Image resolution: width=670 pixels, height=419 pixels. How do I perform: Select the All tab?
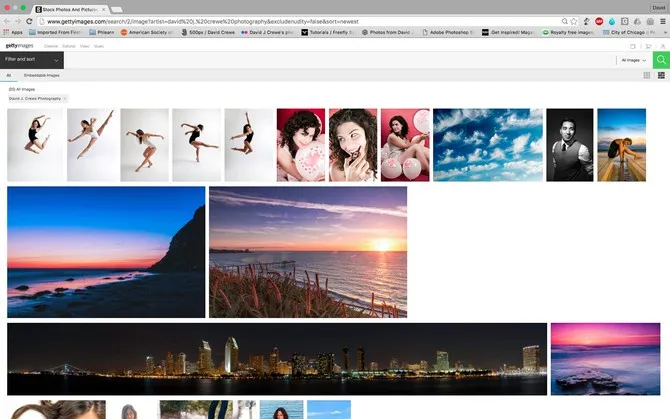tap(8, 75)
